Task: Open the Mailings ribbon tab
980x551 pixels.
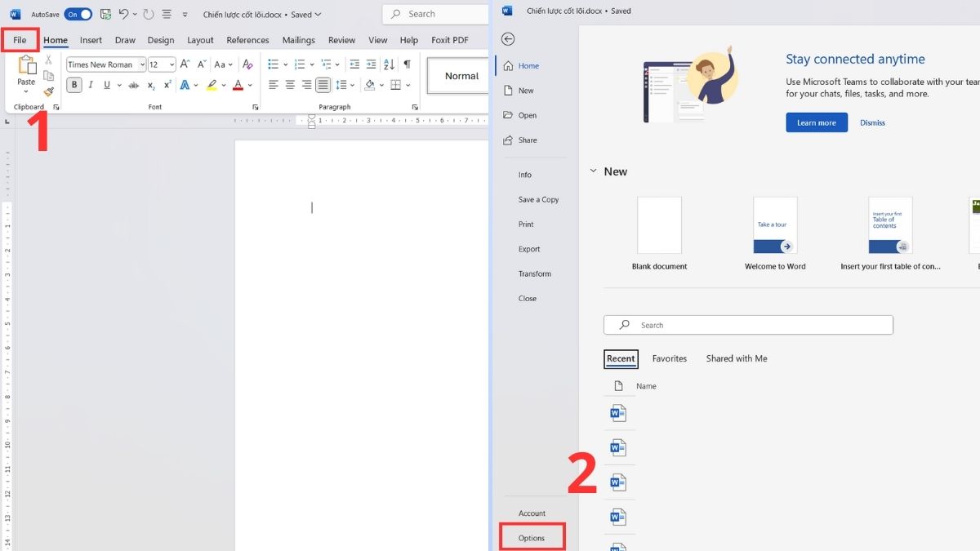Action: (298, 40)
